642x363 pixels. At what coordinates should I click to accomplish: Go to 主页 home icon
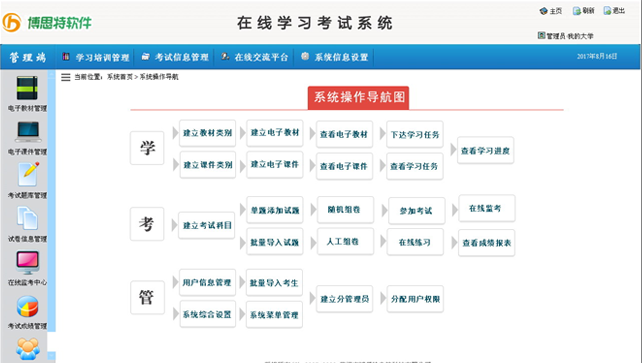tap(543, 11)
